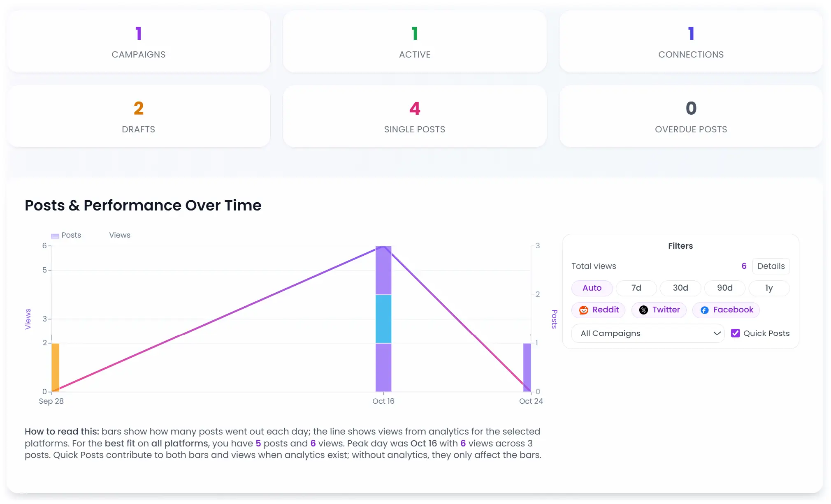Click the 90d range selector

(x=724, y=288)
